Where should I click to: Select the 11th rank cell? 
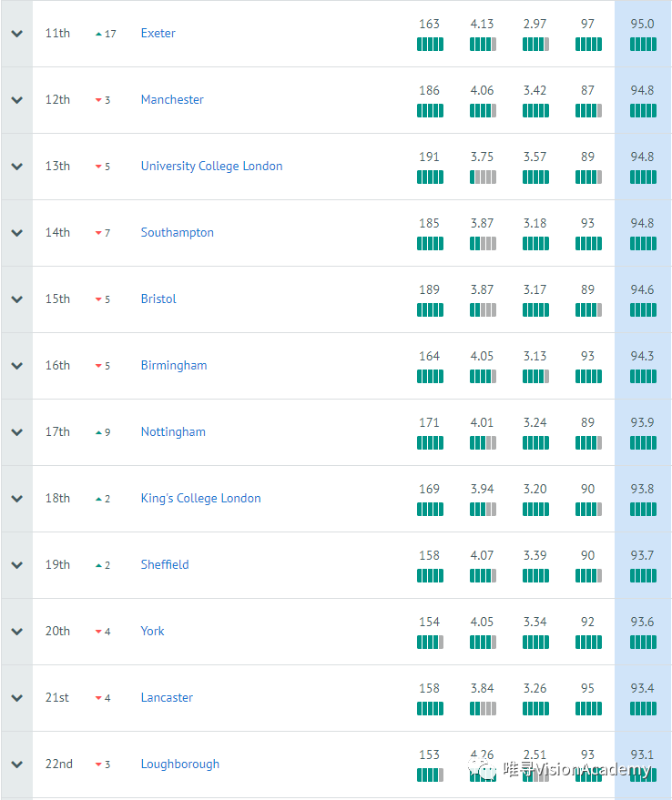(x=57, y=33)
